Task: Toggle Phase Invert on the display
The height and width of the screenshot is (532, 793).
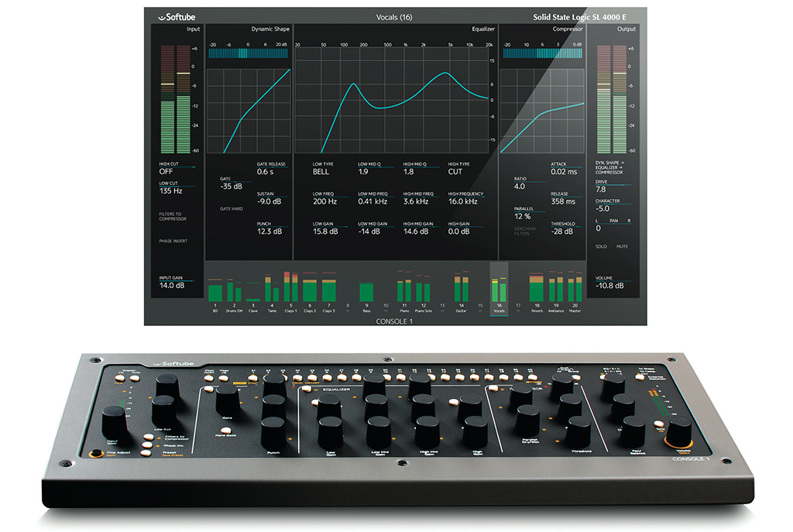Action: (173, 242)
